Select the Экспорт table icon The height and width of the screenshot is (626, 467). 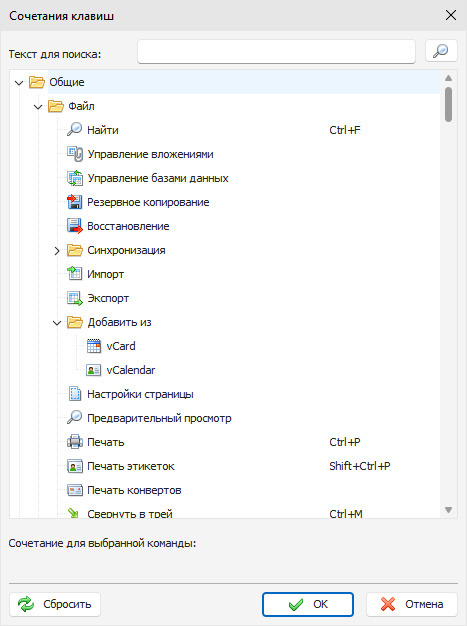tap(75, 298)
